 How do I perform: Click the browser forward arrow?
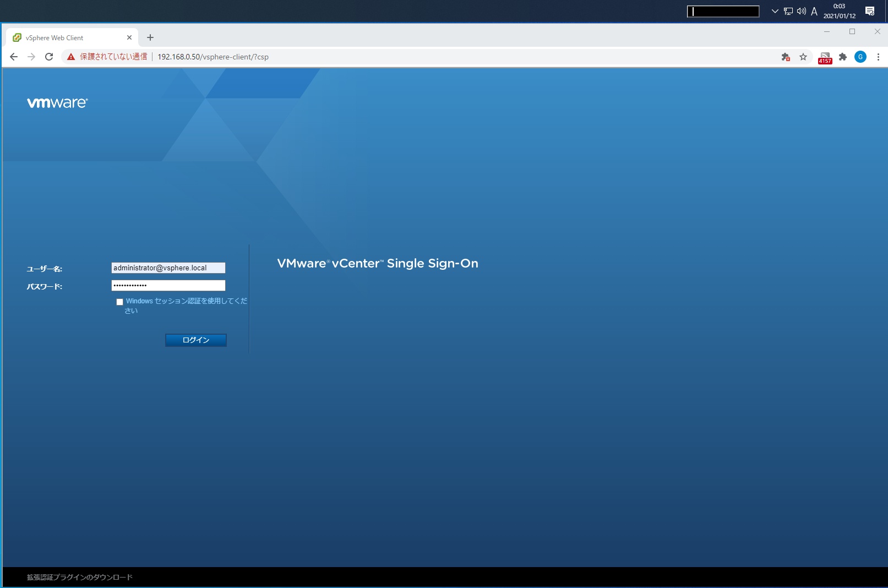(31, 57)
